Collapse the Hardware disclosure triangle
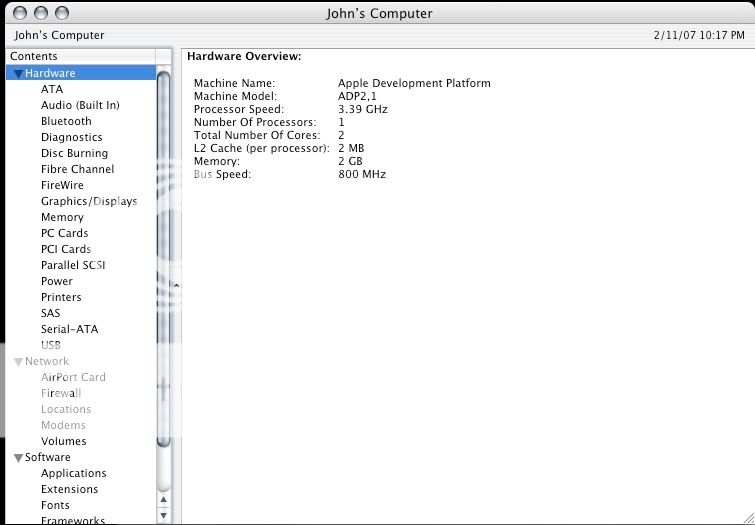Screen dimensions: 755x525 (x=18, y=74)
